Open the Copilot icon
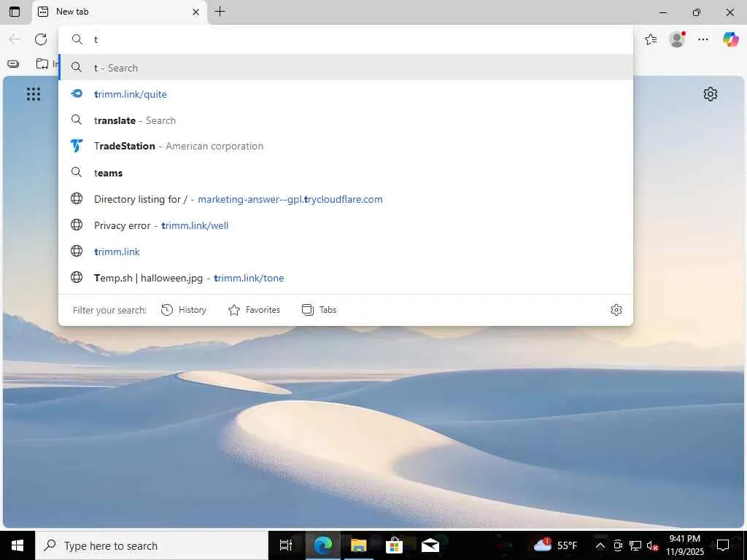 click(730, 39)
